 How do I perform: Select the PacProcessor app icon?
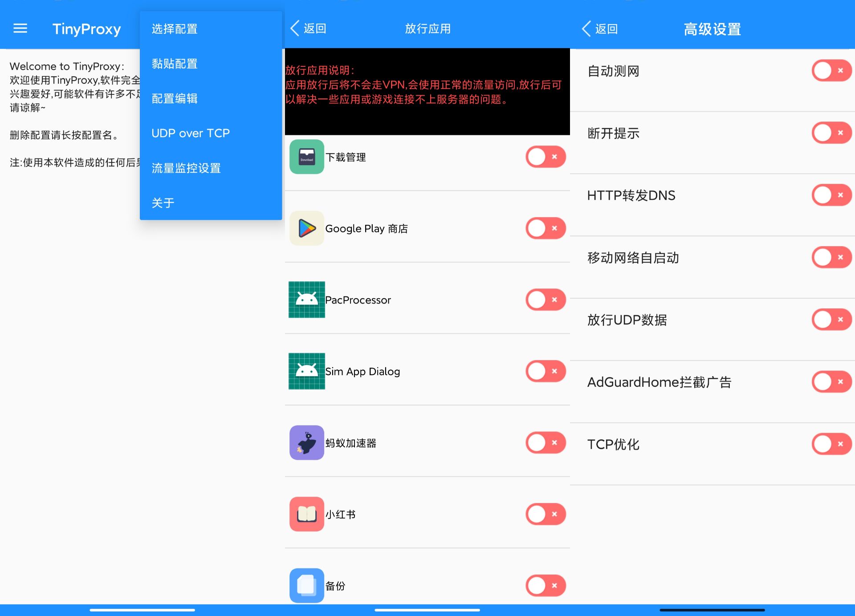[x=306, y=300]
